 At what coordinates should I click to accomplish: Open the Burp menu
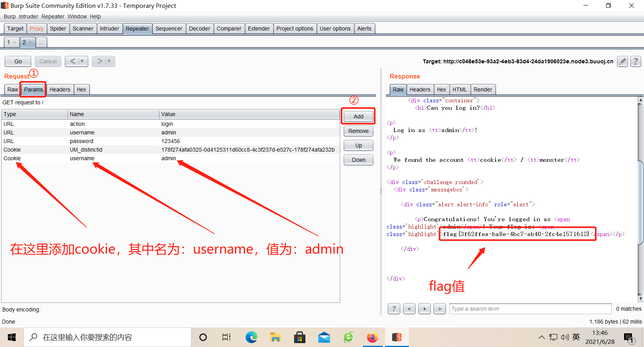coord(10,16)
